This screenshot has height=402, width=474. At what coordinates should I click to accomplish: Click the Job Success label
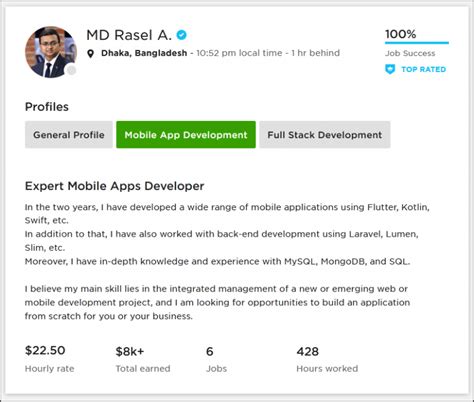click(x=410, y=53)
